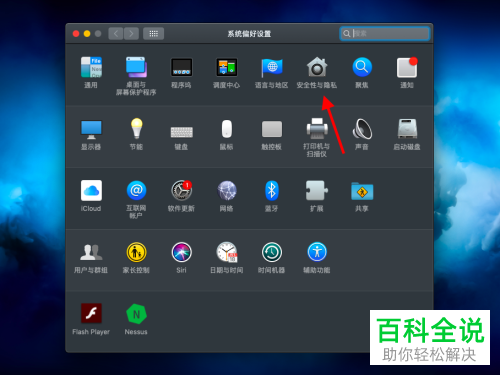500x375 pixels.
Task: Open 触控板 (Trackpad) preferences icon
Action: (x=272, y=129)
